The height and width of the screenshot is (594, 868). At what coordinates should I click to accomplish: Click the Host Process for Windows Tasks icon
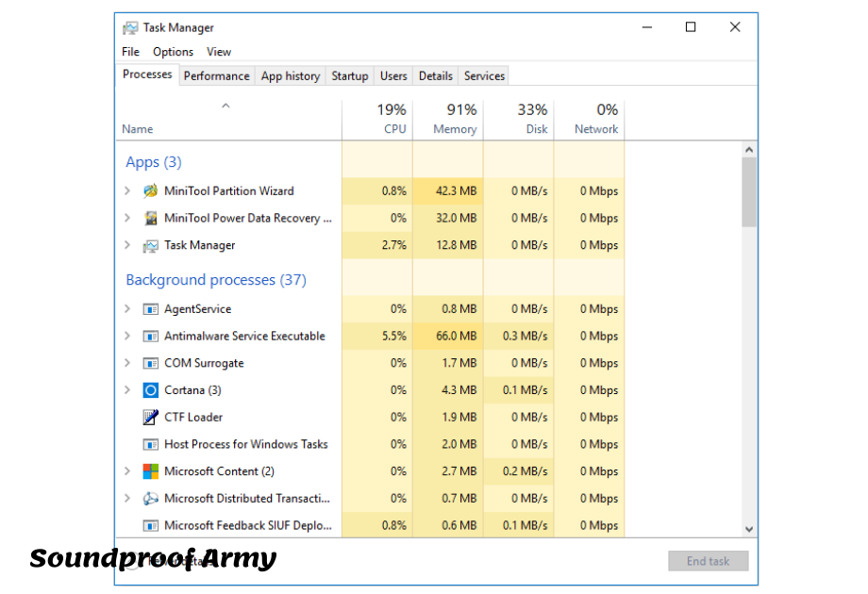[x=151, y=445]
